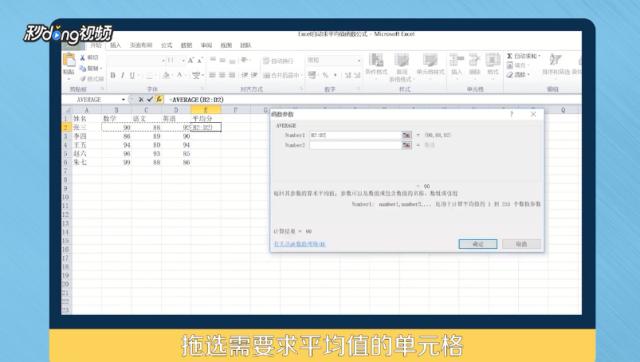Switch to the Insert ribbon tab

[x=116, y=45]
